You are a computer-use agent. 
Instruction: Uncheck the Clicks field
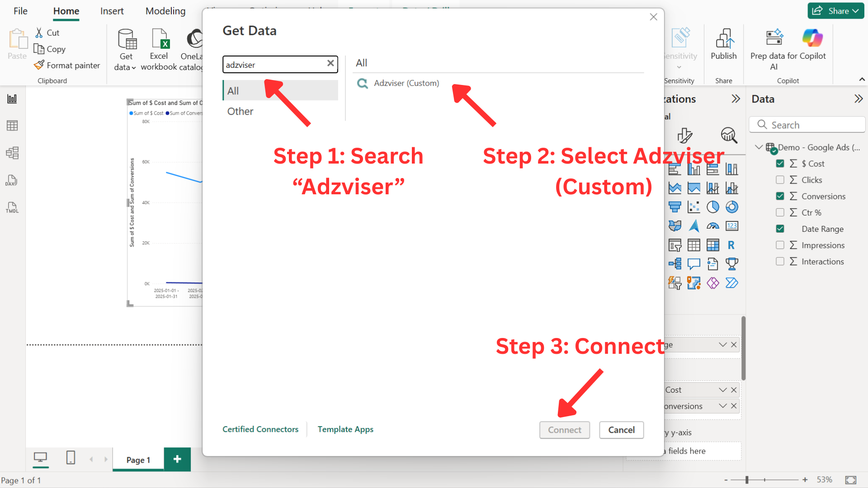point(780,179)
